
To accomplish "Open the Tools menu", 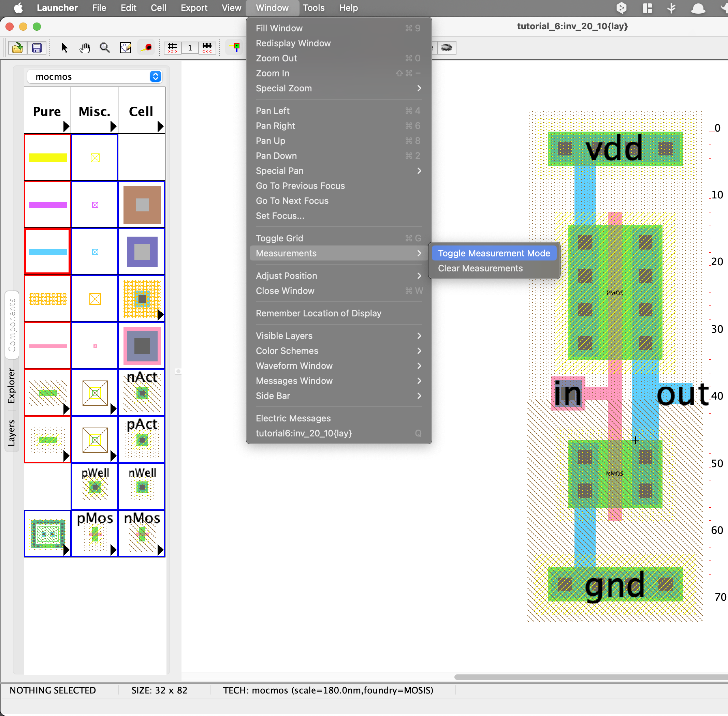I will [x=314, y=8].
